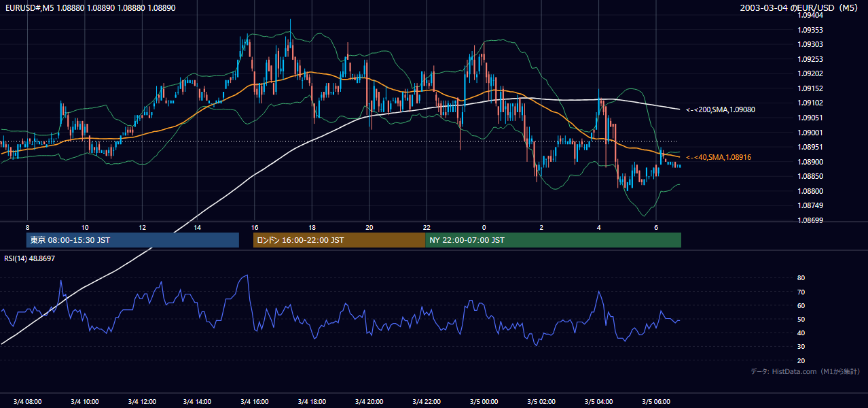This screenshot has height=408, width=868.
Task: Click hour tick '12' under the price chart
Action: click(x=142, y=227)
